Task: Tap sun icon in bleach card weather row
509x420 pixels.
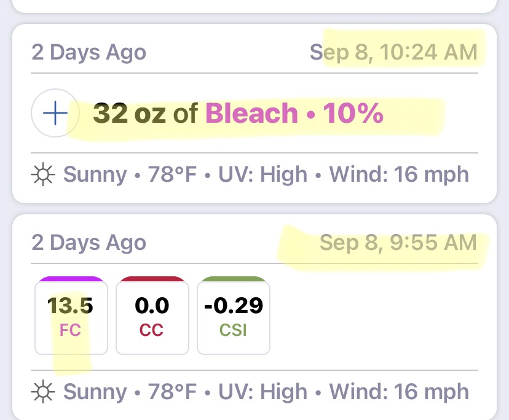Action: click(x=43, y=174)
